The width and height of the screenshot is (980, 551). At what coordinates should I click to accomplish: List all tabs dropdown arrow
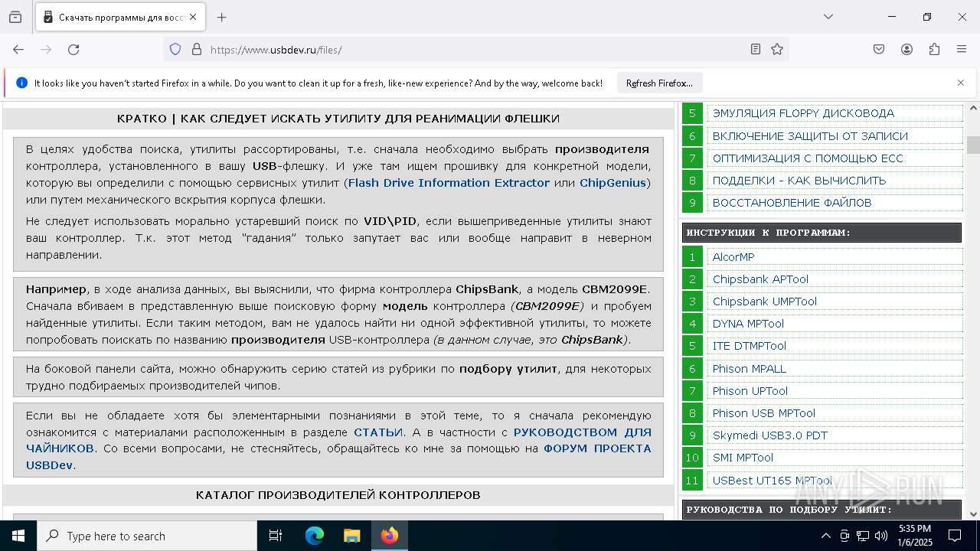tap(828, 17)
